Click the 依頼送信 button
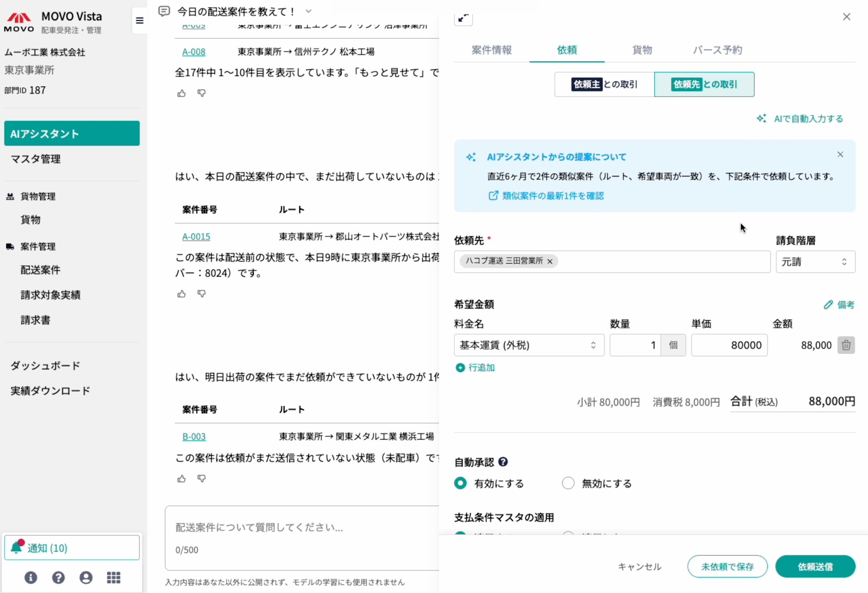Image resolution: width=868 pixels, height=593 pixels. [815, 567]
